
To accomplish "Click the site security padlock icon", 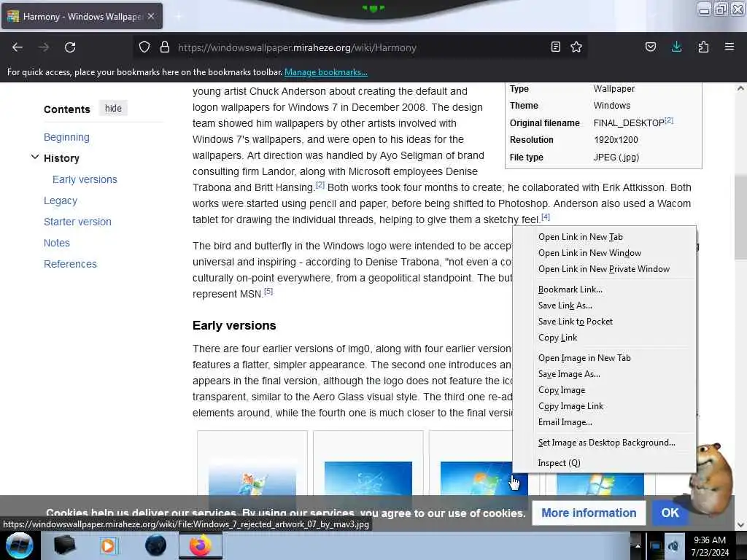I will point(165,47).
